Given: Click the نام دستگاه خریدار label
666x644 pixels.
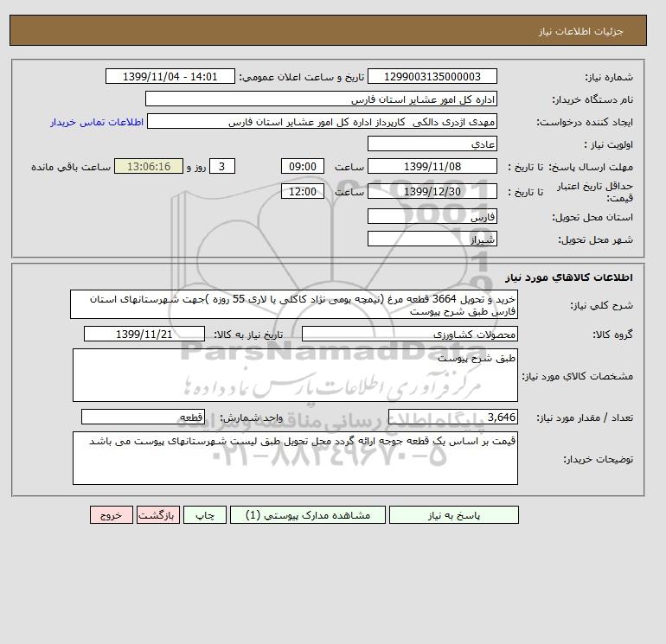Looking at the screenshot, I should coord(592,99).
